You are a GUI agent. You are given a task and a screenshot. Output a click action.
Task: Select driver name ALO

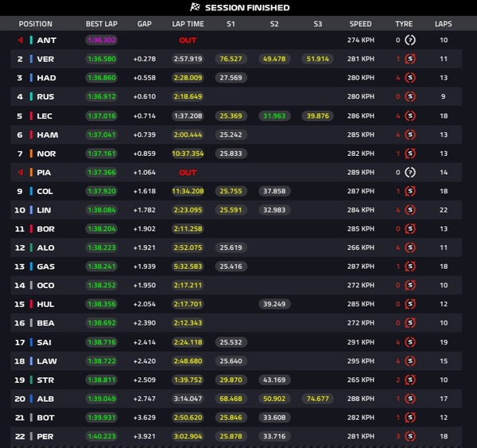tap(45, 248)
